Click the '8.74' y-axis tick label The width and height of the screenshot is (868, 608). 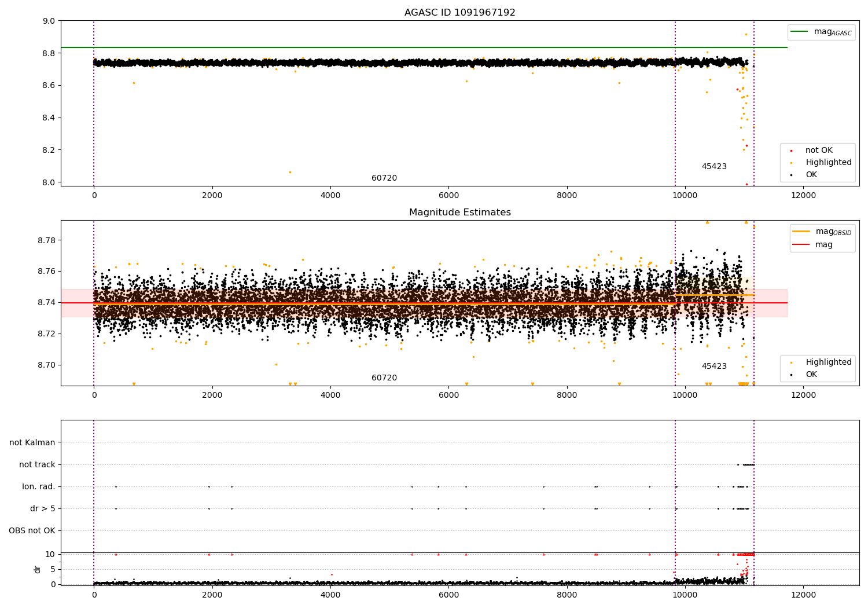click(47, 303)
